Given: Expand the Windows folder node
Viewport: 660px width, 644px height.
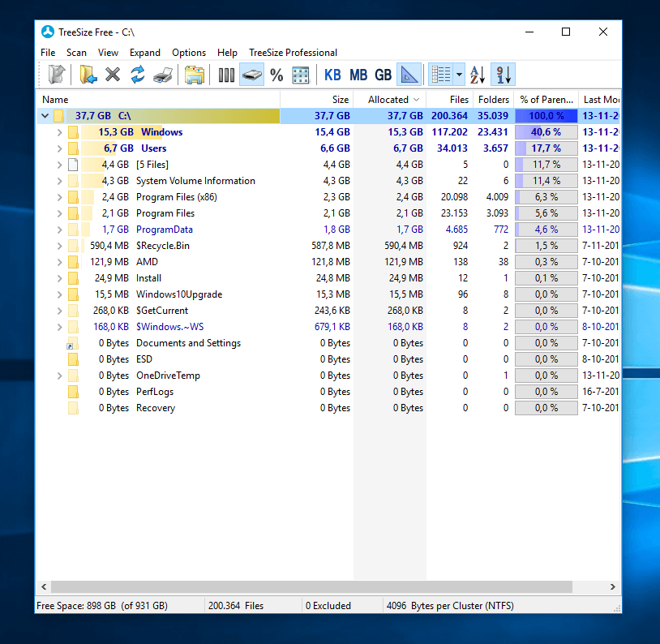Looking at the screenshot, I should [59, 132].
